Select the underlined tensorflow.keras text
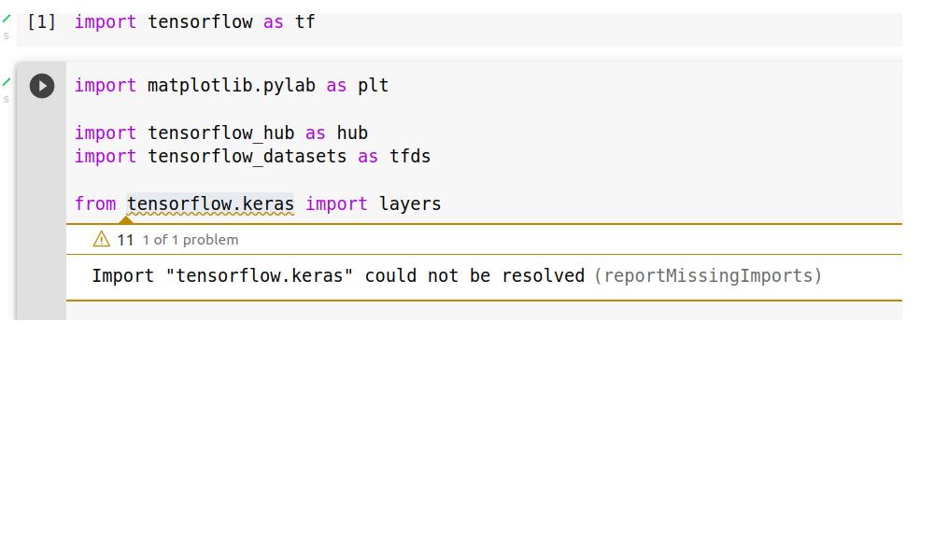The height and width of the screenshot is (560, 934). [x=210, y=203]
